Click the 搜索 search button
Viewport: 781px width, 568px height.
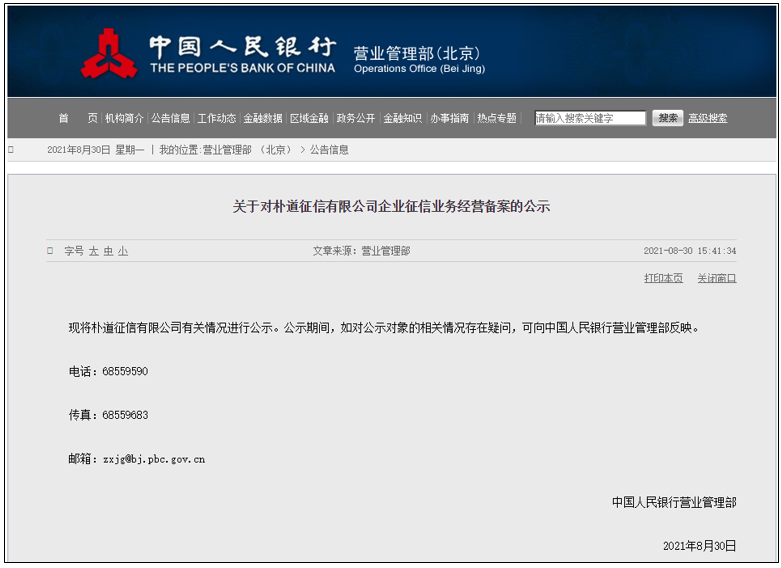click(667, 118)
